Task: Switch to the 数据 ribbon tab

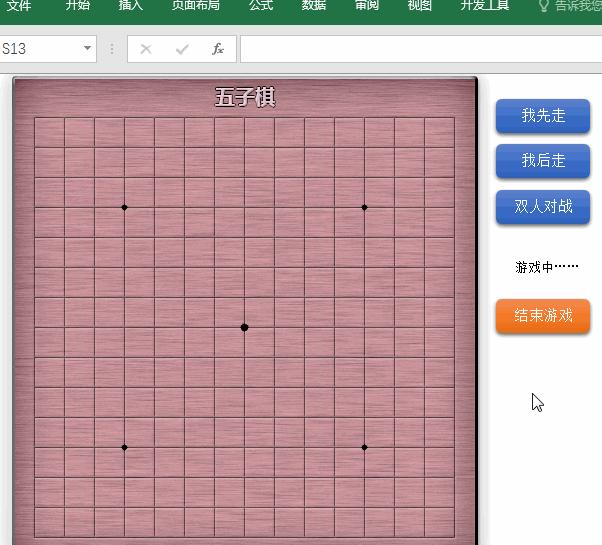Action: (314, 5)
